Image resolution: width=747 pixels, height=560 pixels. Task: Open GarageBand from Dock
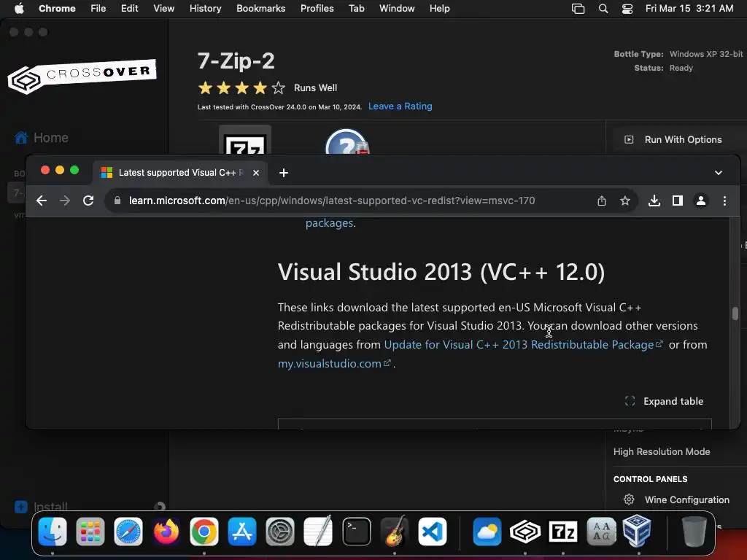(x=395, y=532)
